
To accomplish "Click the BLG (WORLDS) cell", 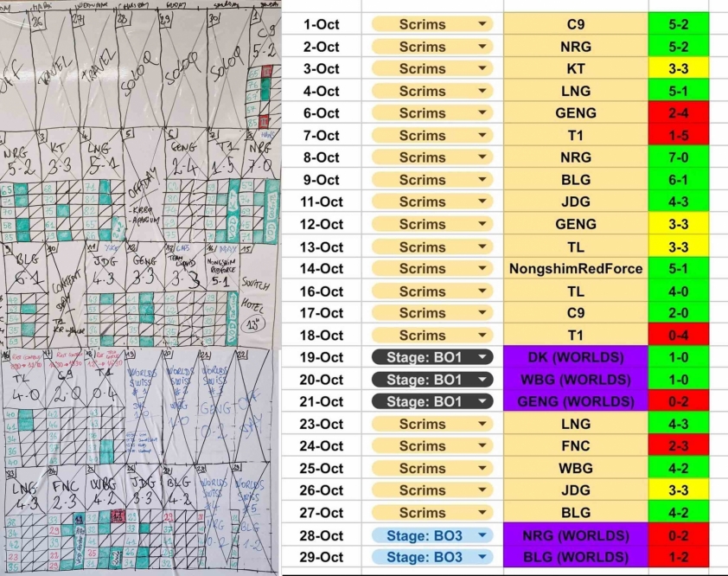I will [576, 557].
